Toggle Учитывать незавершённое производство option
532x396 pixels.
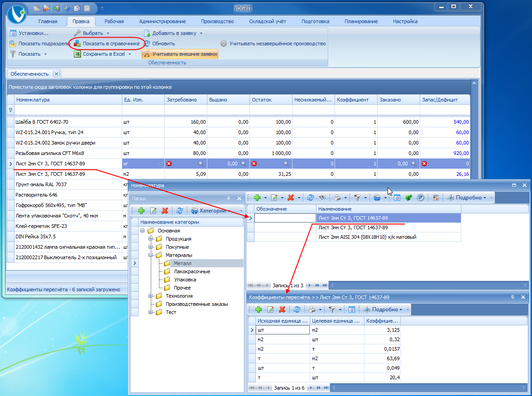click(273, 43)
